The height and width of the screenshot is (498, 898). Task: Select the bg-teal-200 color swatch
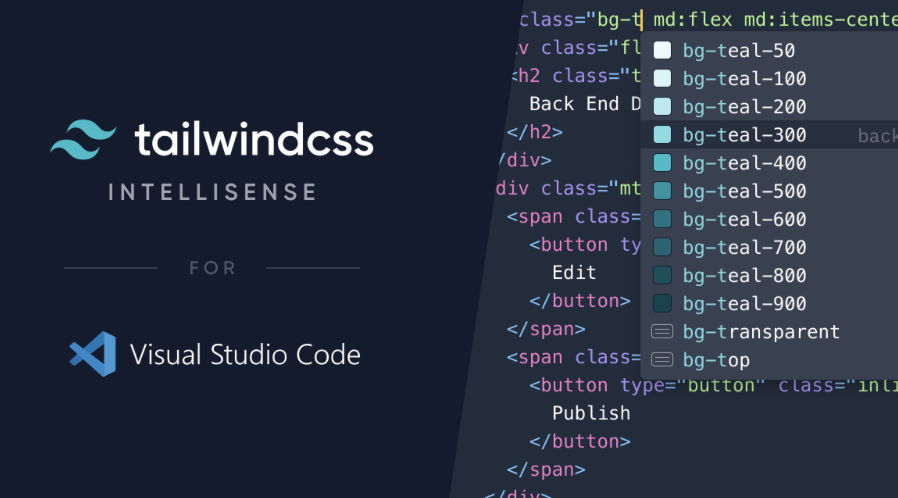coord(662,106)
